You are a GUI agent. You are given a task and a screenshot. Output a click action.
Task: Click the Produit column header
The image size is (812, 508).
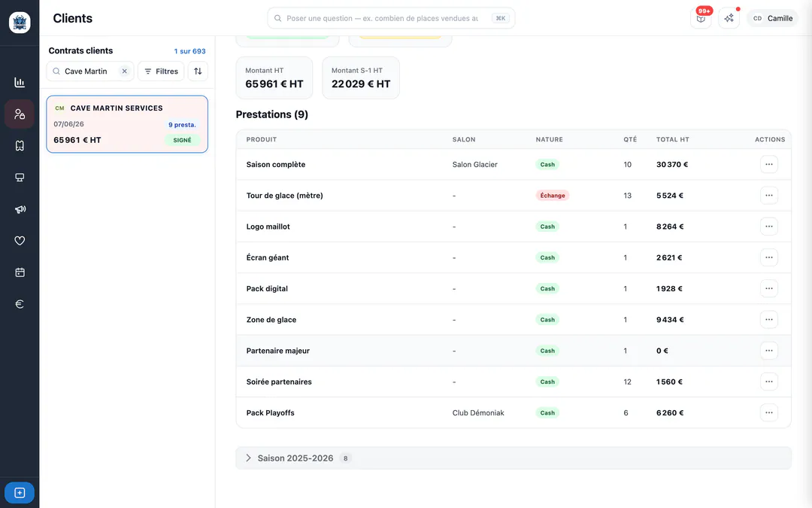[262, 139]
